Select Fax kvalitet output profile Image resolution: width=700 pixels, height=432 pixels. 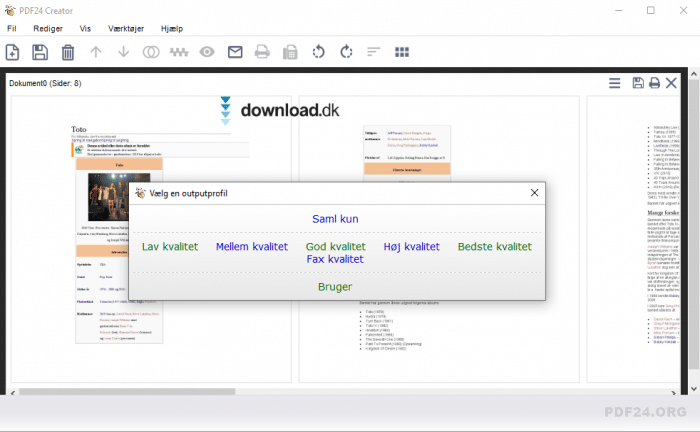[x=335, y=259]
